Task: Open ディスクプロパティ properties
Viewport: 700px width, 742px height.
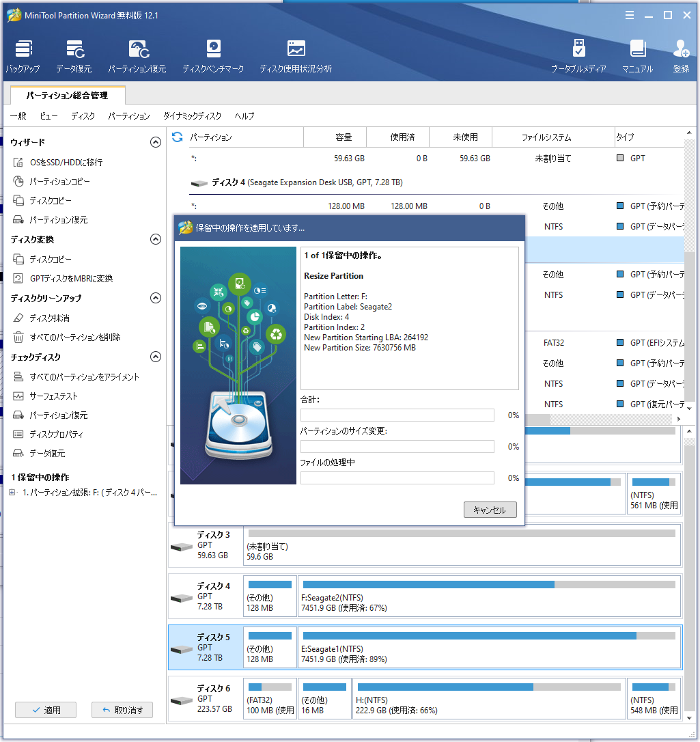Action: pyautogui.click(x=48, y=434)
